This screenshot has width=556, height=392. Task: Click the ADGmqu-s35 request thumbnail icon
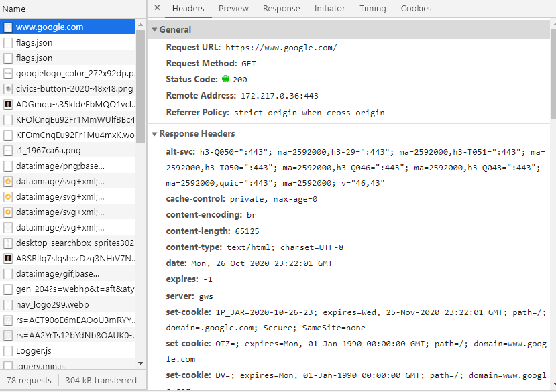tap(8, 105)
